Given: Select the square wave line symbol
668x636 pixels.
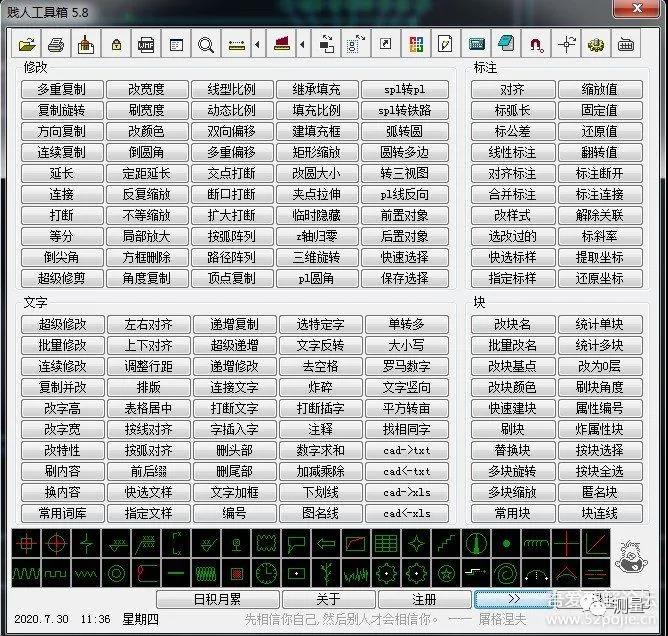Looking at the screenshot, I should (56, 573).
